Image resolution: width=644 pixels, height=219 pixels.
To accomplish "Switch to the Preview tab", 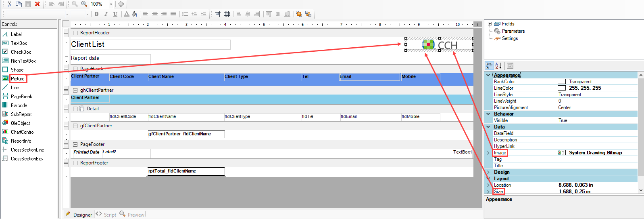I will (132, 215).
